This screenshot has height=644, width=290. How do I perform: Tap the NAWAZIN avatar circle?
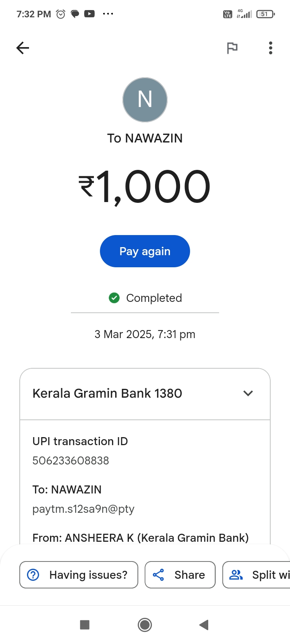(145, 100)
